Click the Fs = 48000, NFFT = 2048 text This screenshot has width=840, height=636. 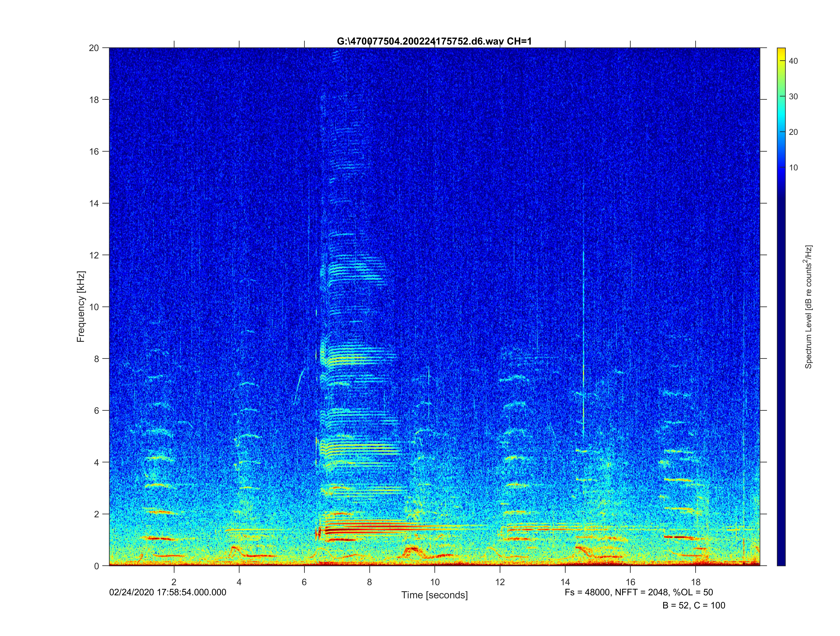point(639,592)
